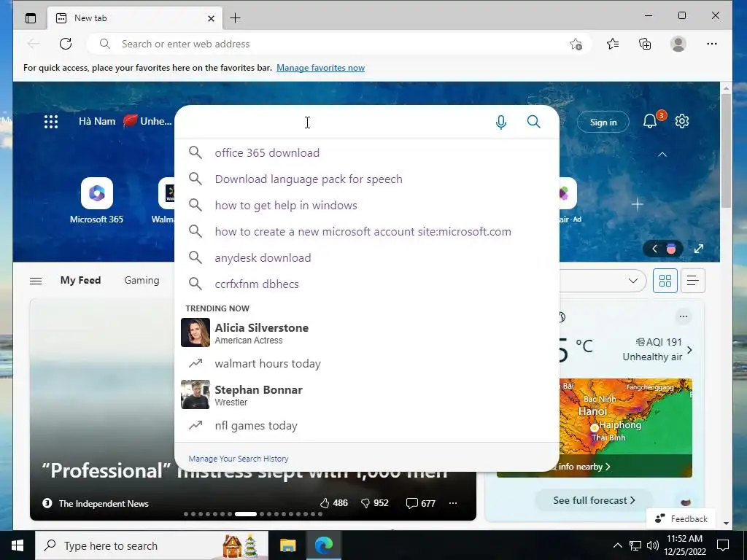Select suggestion anydesk download
Viewport: 747px width, 560px height.
[366, 257]
